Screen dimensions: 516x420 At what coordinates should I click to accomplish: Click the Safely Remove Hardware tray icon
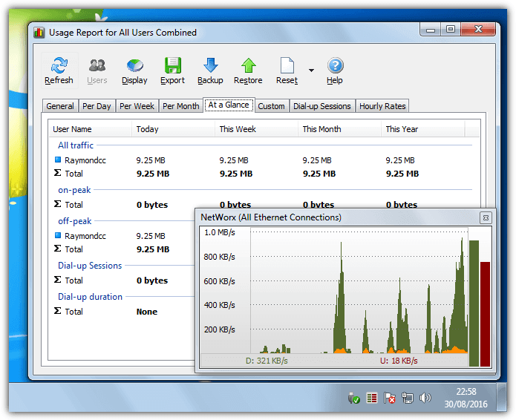tap(353, 398)
